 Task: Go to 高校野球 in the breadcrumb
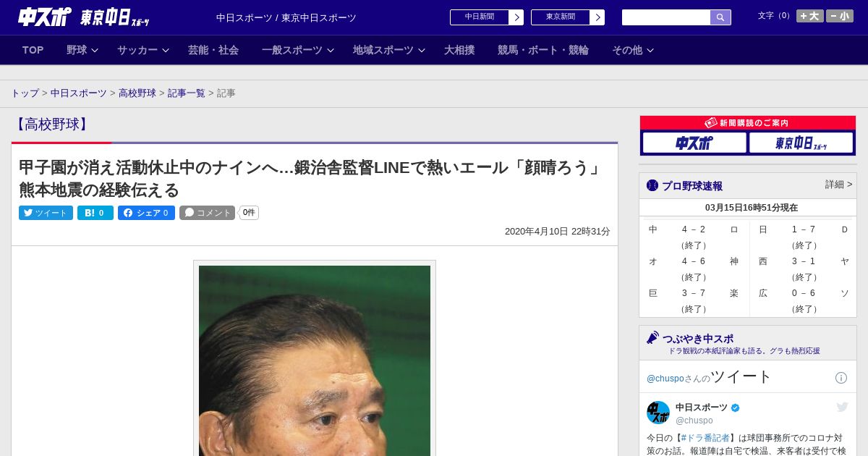(x=137, y=93)
